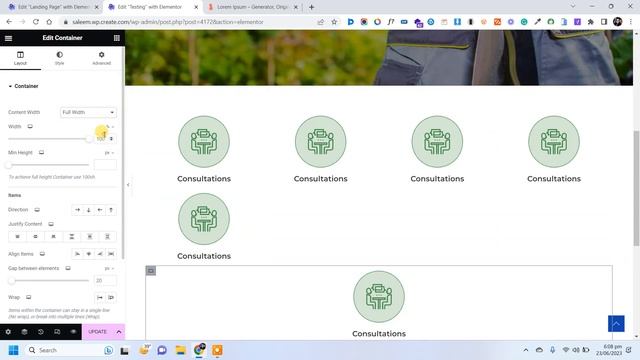Reload the current page
640x360 pixels.
tap(36, 22)
